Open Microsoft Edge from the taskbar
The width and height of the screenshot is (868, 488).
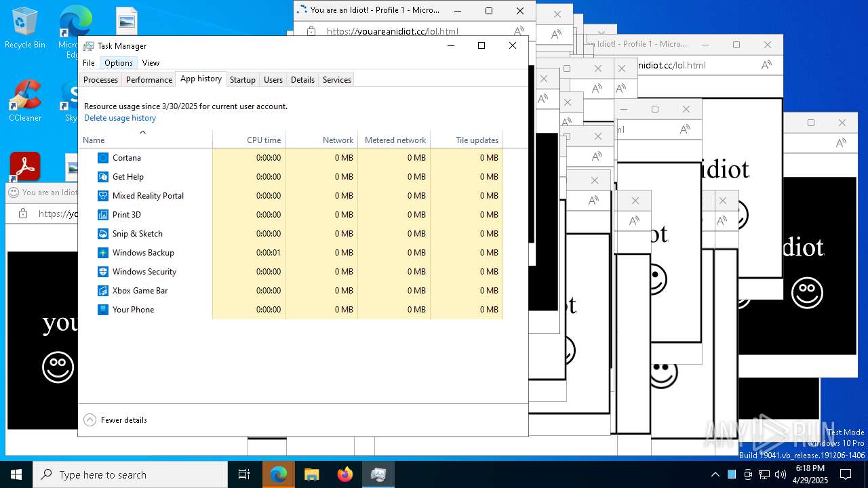pyautogui.click(x=279, y=474)
